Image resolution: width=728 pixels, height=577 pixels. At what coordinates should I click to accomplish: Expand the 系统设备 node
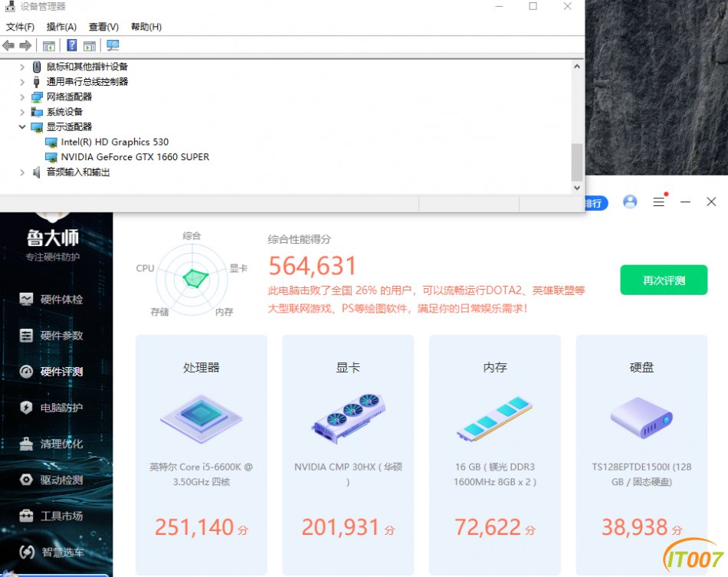click(x=21, y=112)
